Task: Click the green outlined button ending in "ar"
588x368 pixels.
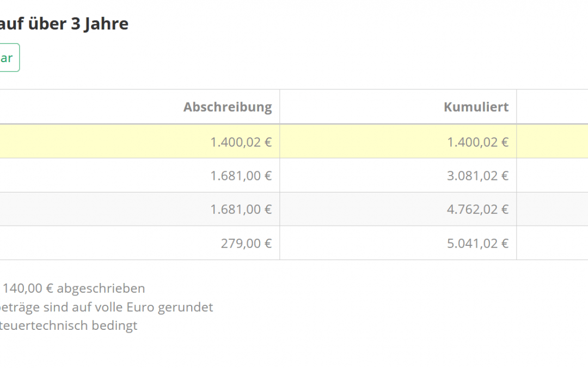Action: [x=8, y=58]
